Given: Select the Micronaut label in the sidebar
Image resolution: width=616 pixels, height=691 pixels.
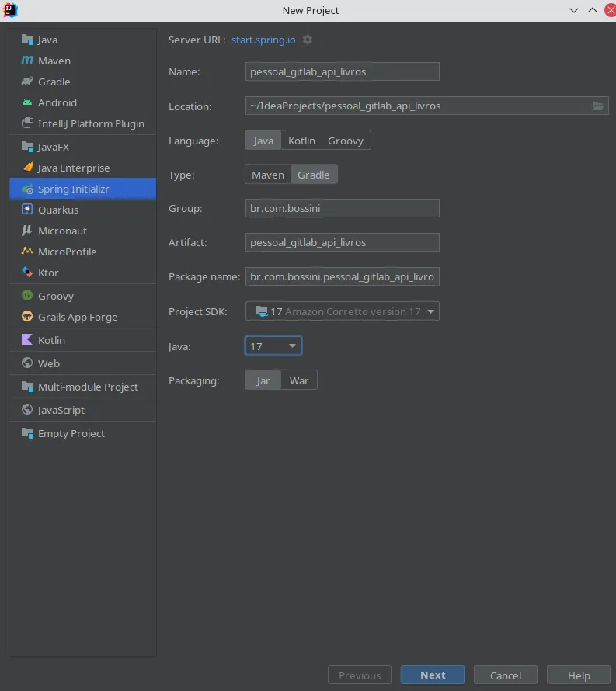Looking at the screenshot, I should click(x=63, y=231).
